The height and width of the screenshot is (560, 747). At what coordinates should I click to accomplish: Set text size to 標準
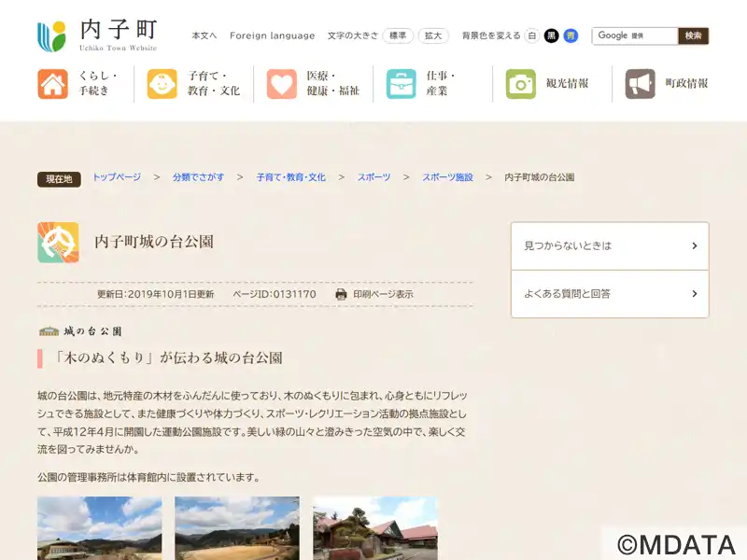pos(398,35)
